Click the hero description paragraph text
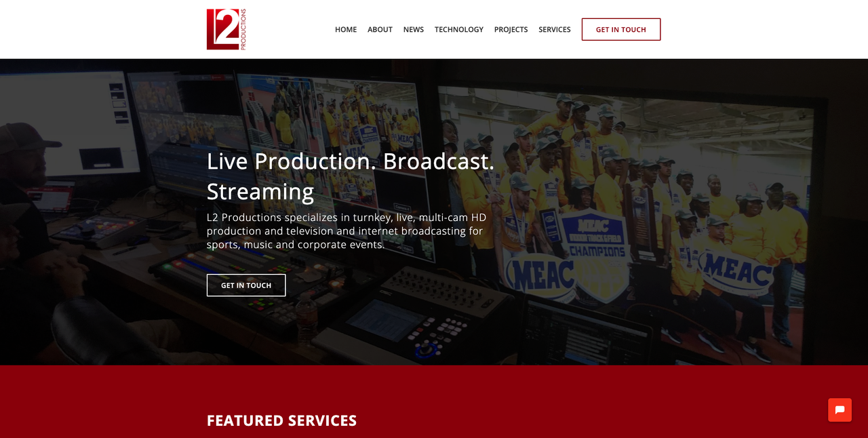The image size is (868, 438). click(x=344, y=231)
